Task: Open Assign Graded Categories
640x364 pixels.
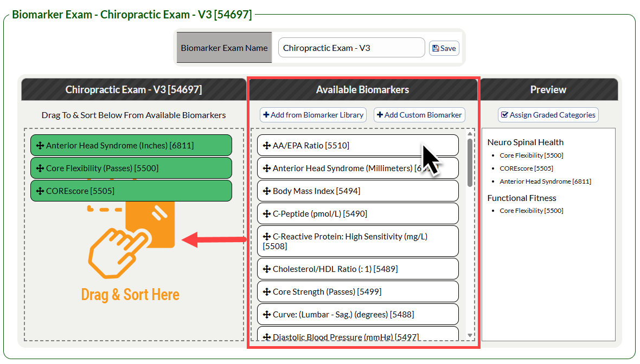Action: (548, 115)
